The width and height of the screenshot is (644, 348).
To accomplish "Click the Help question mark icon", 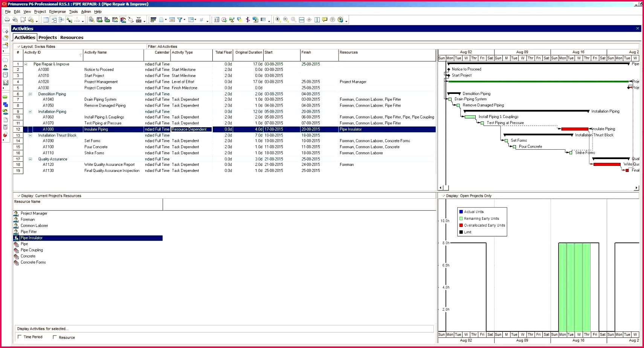I will [340, 20].
